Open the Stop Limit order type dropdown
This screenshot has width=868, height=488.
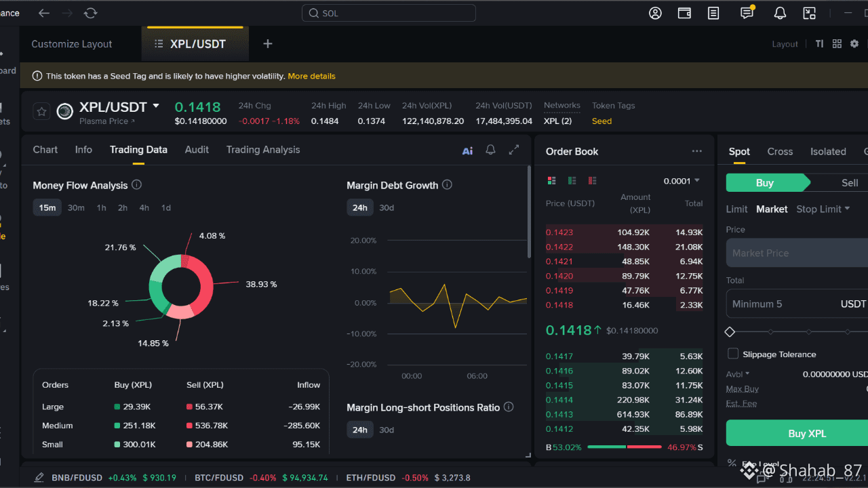click(x=823, y=209)
